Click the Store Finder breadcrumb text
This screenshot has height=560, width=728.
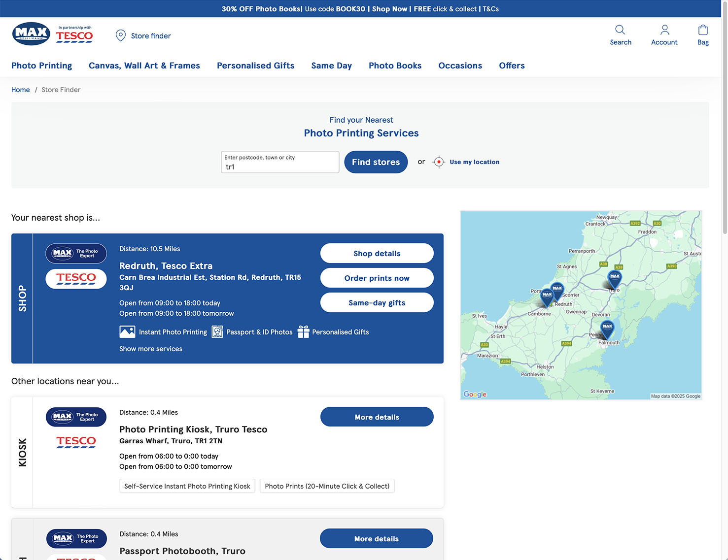pos(61,90)
